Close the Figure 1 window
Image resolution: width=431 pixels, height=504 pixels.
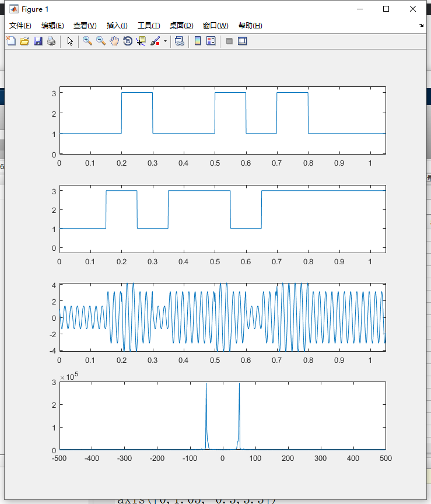pyautogui.click(x=413, y=9)
